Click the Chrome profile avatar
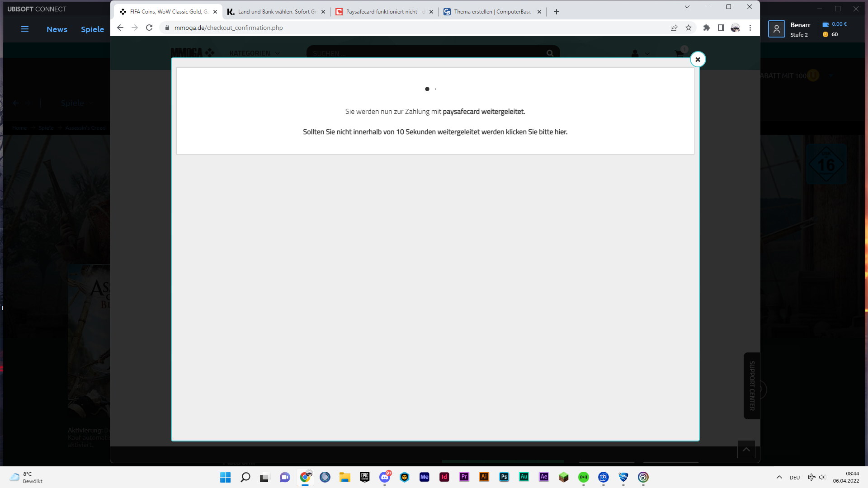The width and height of the screenshot is (868, 488). (x=736, y=28)
